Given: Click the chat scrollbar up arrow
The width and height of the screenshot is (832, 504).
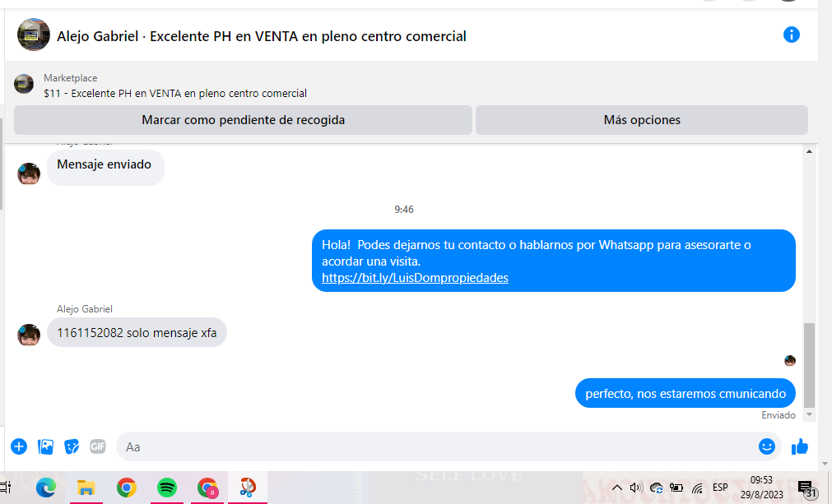Looking at the screenshot, I should click(809, 151).
